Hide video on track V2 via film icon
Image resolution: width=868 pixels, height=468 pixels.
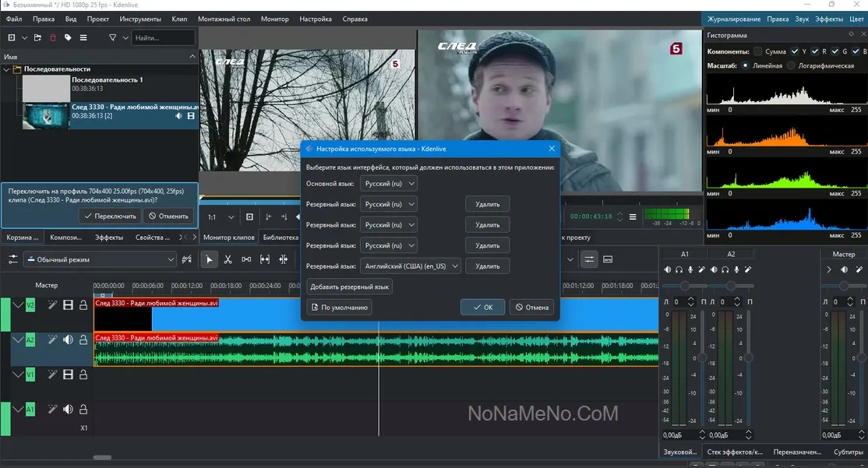pyautogui.click(x=68, y=305)
